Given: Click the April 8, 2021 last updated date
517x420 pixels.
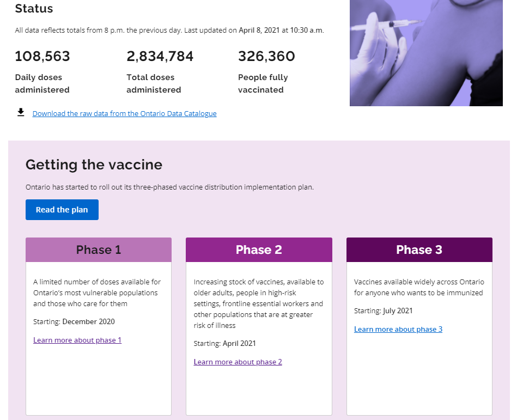Looking at the screenshot, I should pos(259,31).
